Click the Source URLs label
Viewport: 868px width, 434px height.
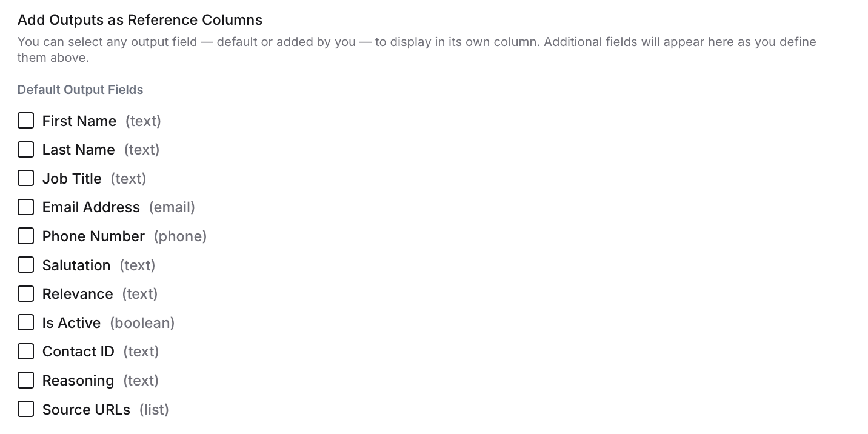[86, 409]
